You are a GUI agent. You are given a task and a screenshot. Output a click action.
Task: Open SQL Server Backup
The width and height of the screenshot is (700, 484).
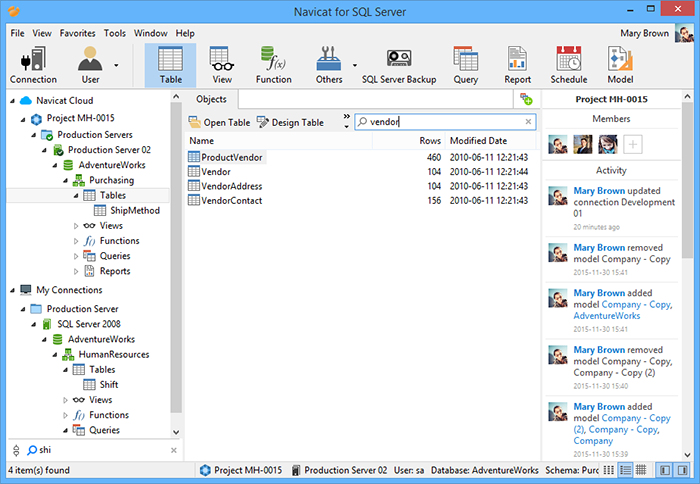tap(399, 65)
